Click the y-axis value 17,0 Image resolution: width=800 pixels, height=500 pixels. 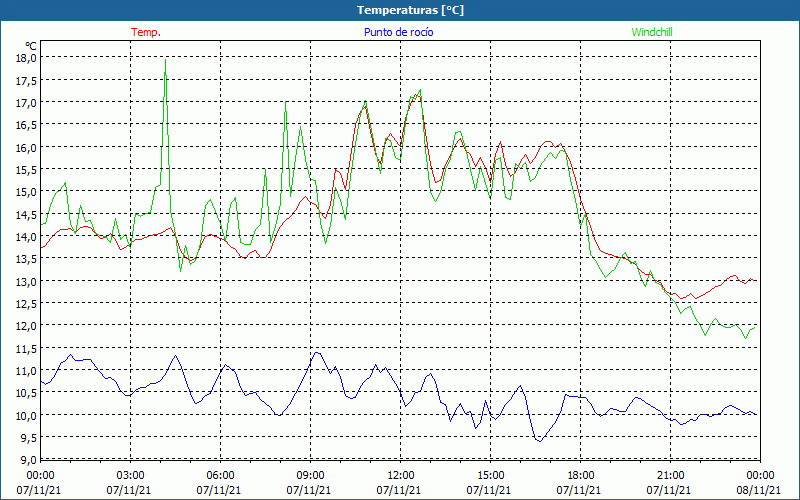click(26, 103)
